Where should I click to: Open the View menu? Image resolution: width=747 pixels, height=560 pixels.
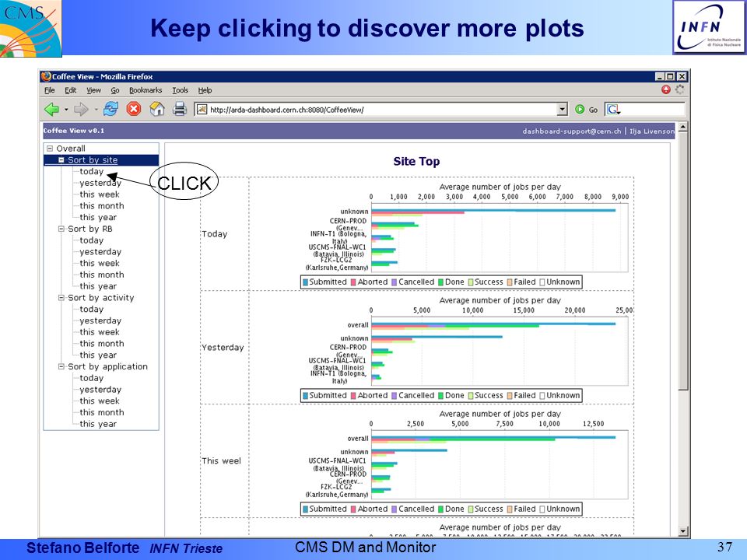[93, 90]
